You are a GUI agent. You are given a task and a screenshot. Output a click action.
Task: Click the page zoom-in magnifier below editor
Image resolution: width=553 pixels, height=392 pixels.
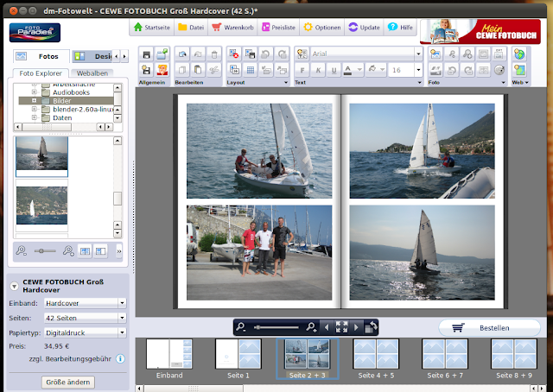click(311, 327)
